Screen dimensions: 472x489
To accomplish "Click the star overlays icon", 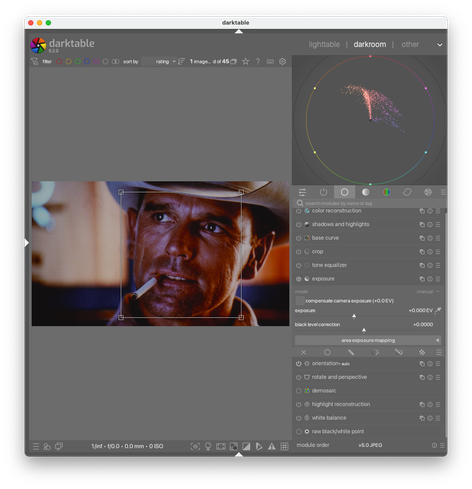I will pos(246,62).
